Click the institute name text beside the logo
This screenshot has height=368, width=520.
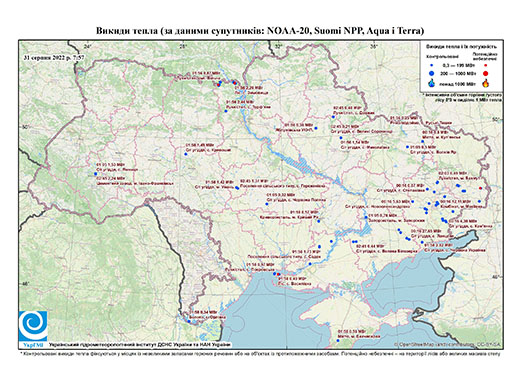[x=140, y=345]
